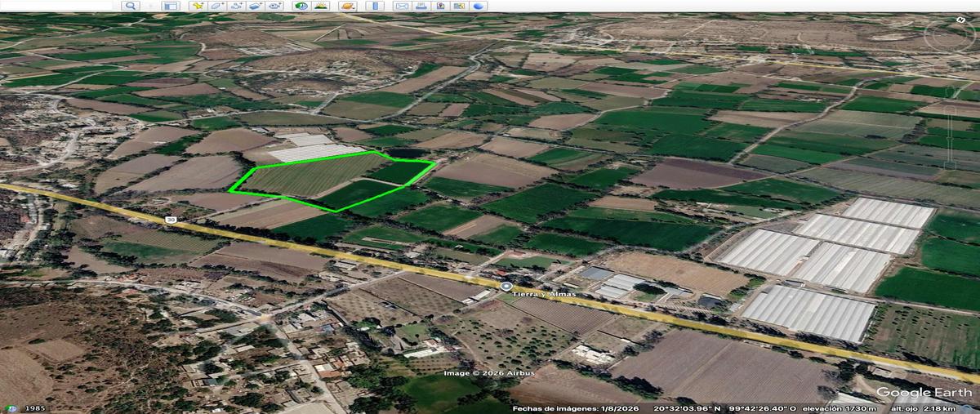Click the 'Image © 2026 Airbus' attribution
Viewport: 980px width, 414px height.
pos(489,373)
